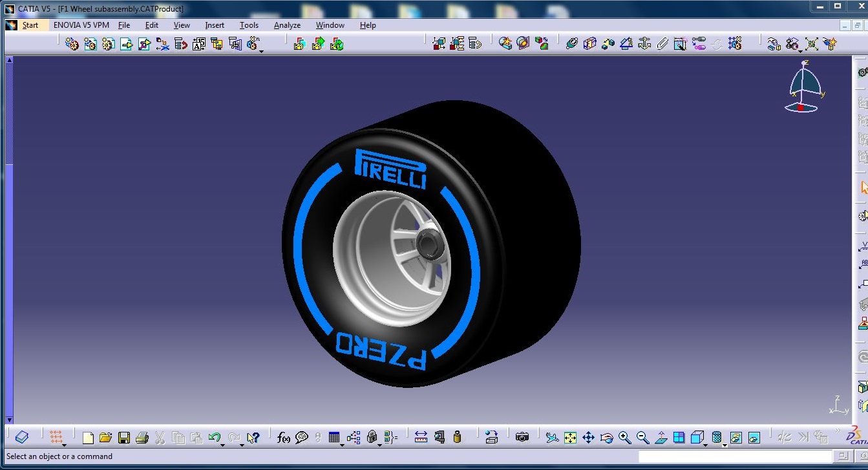Open the Start menu
Viewport: 868px width, 470px height.
pyautogui.click(x=30, y=25)
